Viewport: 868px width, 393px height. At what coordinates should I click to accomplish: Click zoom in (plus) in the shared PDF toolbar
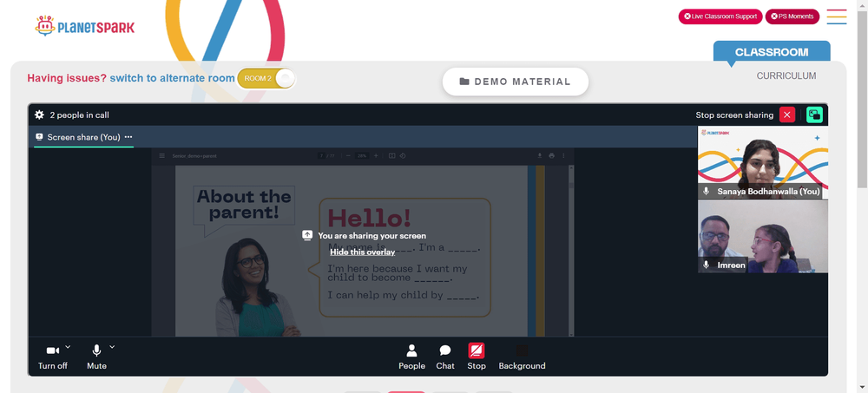click(x=376, y=155)
